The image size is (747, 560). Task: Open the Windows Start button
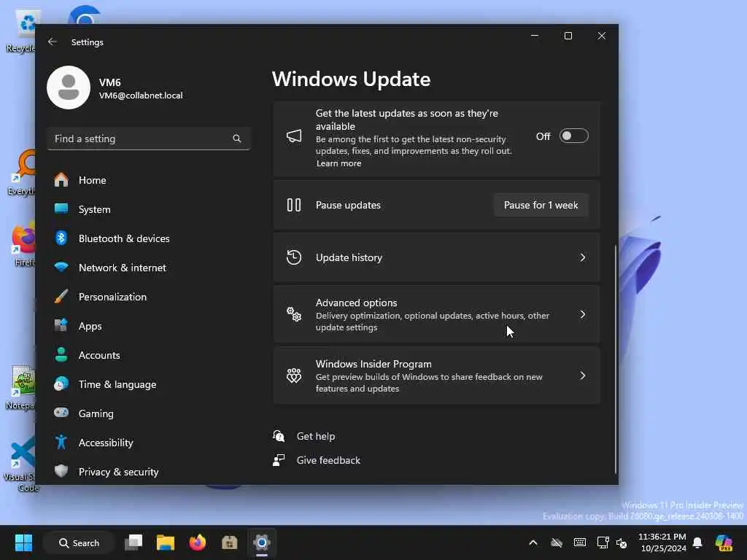tap(23, 542)
